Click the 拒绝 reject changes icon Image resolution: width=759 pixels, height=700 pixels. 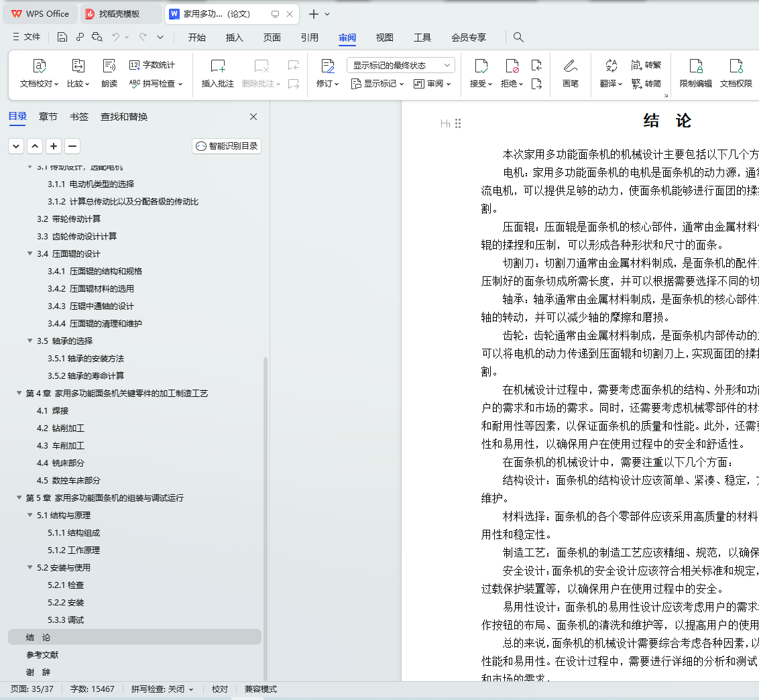coord(512,66)
